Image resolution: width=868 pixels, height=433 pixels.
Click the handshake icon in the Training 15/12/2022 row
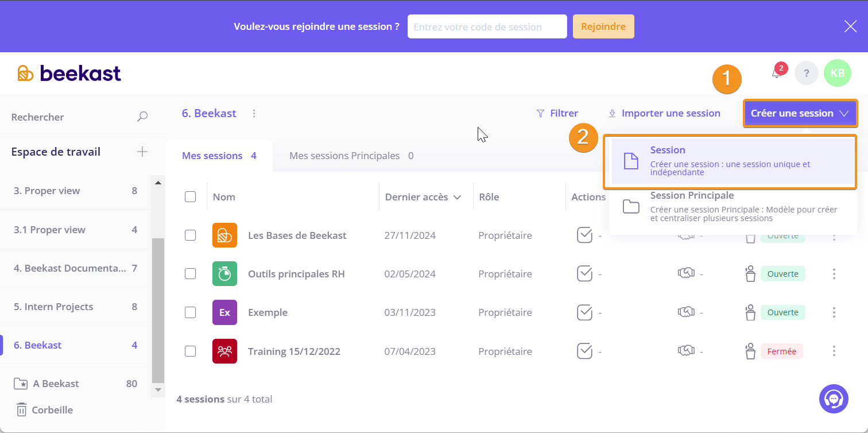coord(687,351)
